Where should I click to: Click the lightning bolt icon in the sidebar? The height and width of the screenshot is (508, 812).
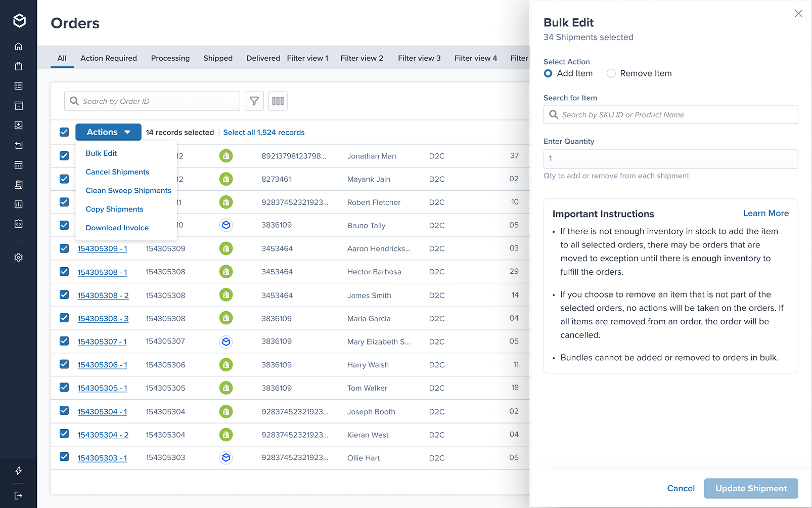click(19, 471)
